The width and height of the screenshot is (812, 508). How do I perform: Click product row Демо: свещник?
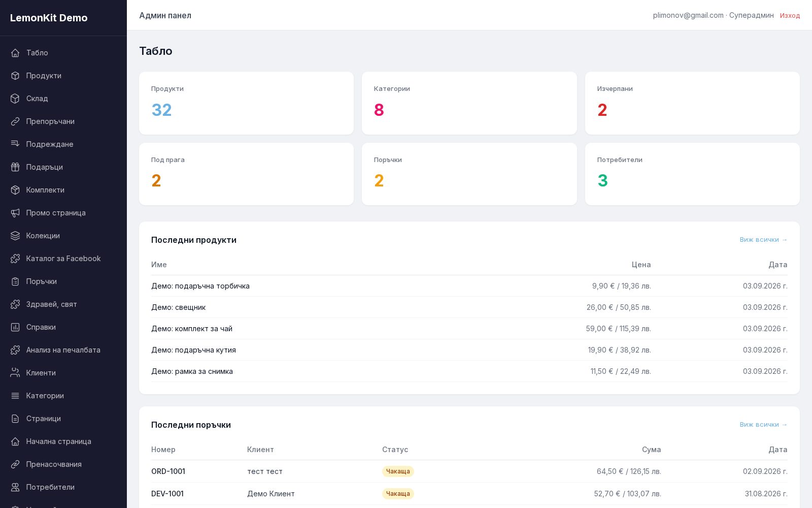point(469,307)
